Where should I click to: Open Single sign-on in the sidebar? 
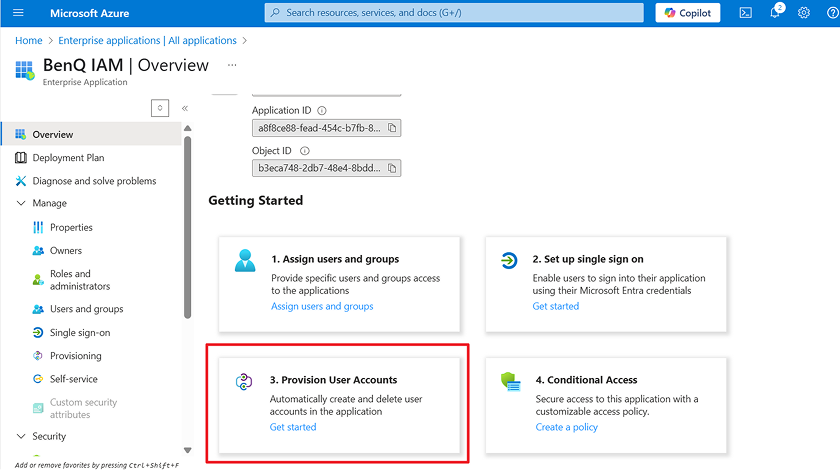click(x=80, y=333)
